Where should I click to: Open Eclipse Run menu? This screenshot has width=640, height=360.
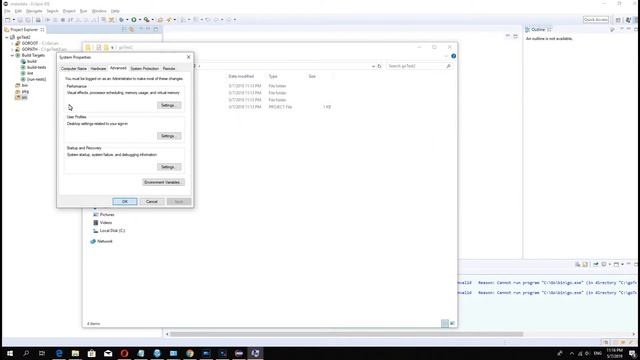point(83,11)
